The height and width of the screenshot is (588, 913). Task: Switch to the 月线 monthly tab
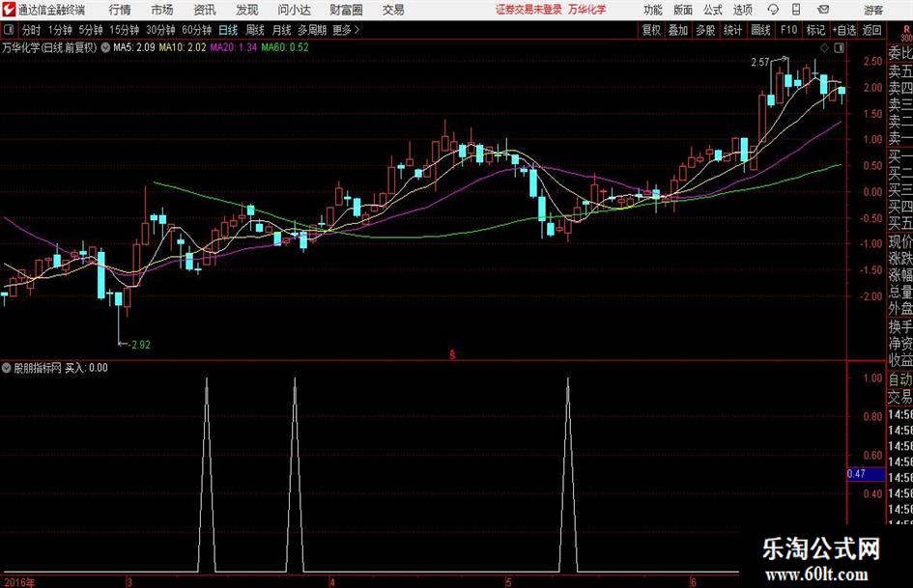[282, 30]
